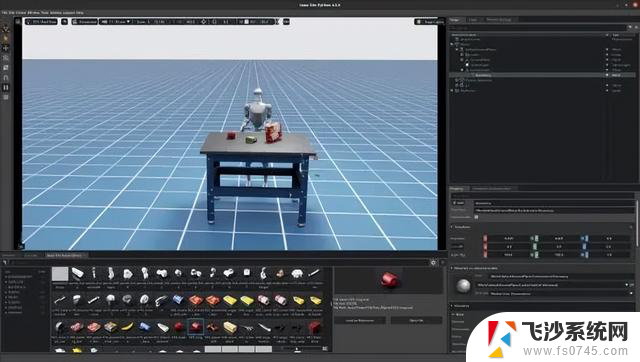Expand the first folder in asset browser sidebar
The image size is (640, 362).
point(6,277)
